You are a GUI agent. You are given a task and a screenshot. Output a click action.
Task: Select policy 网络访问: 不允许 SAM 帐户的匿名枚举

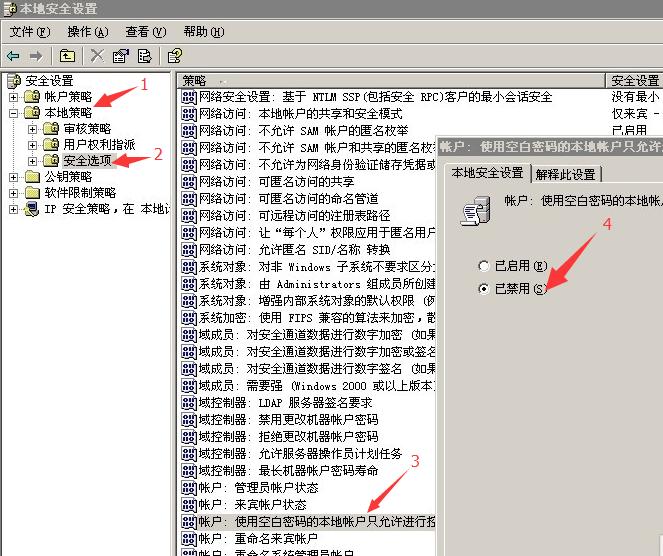(304, 131)
